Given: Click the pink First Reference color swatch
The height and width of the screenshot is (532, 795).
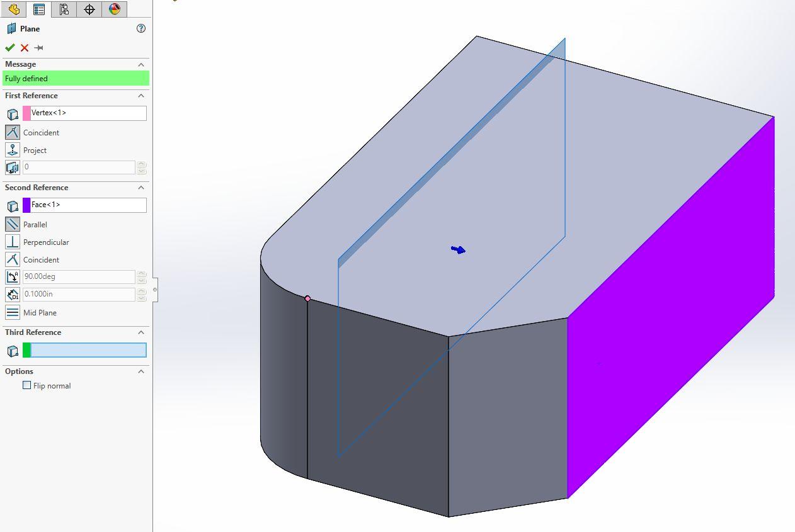Looking at the screenshot, I should coord(26,113).
